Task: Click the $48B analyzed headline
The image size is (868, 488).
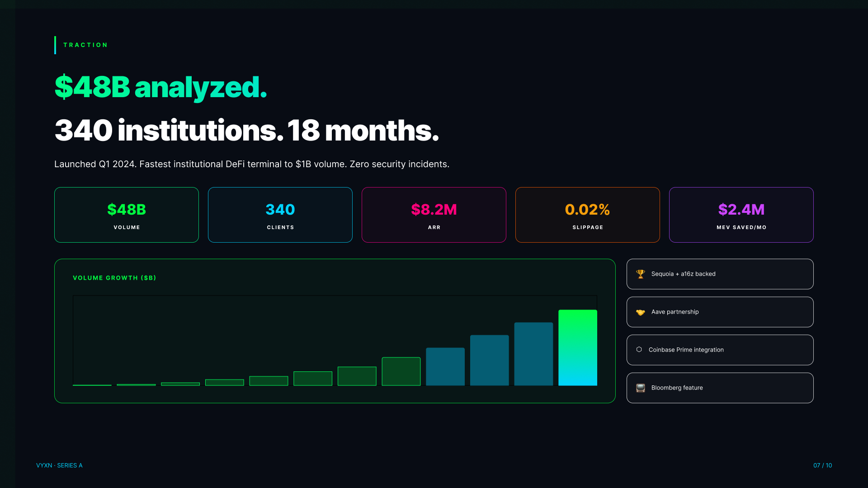Action: (x=160, y=87)
